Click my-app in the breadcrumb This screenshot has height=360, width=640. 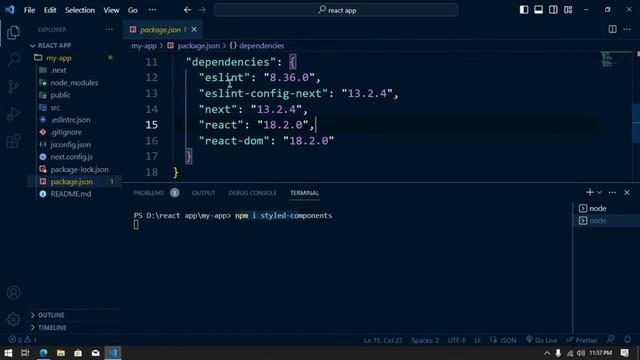click(x=144, y=46)
